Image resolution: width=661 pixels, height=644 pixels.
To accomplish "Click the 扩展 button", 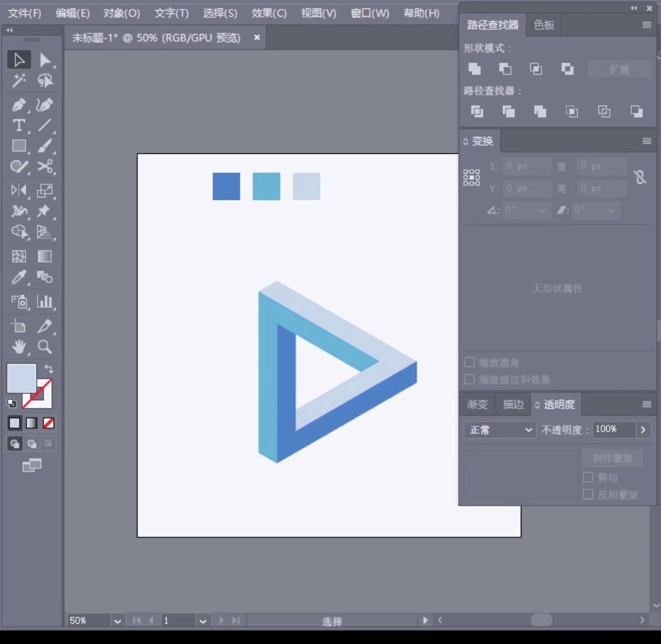I will (x=619, y=69).
